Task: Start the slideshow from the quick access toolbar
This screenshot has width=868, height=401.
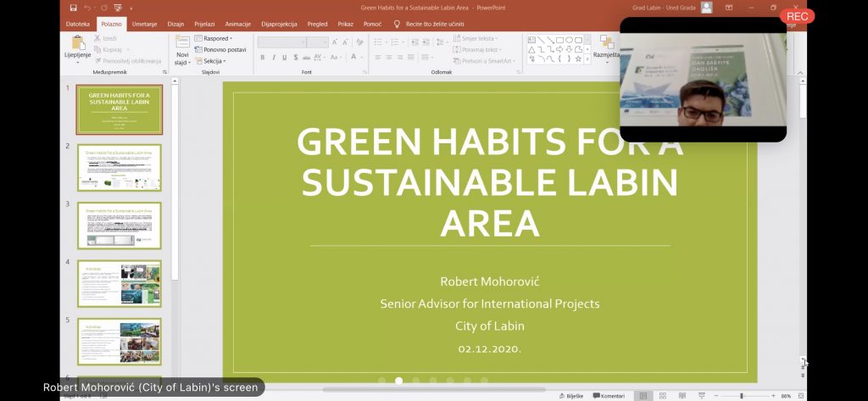Action: [x=117, y=8]
